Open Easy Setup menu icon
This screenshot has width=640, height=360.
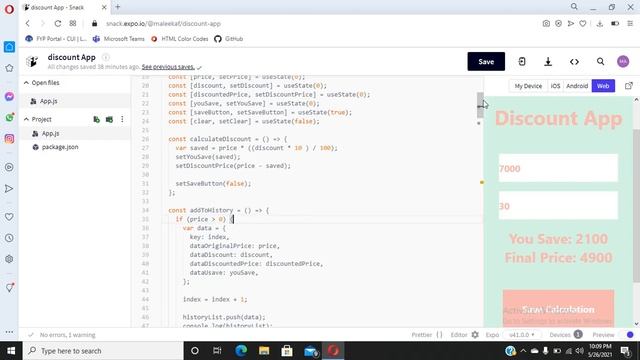point(630,24)
